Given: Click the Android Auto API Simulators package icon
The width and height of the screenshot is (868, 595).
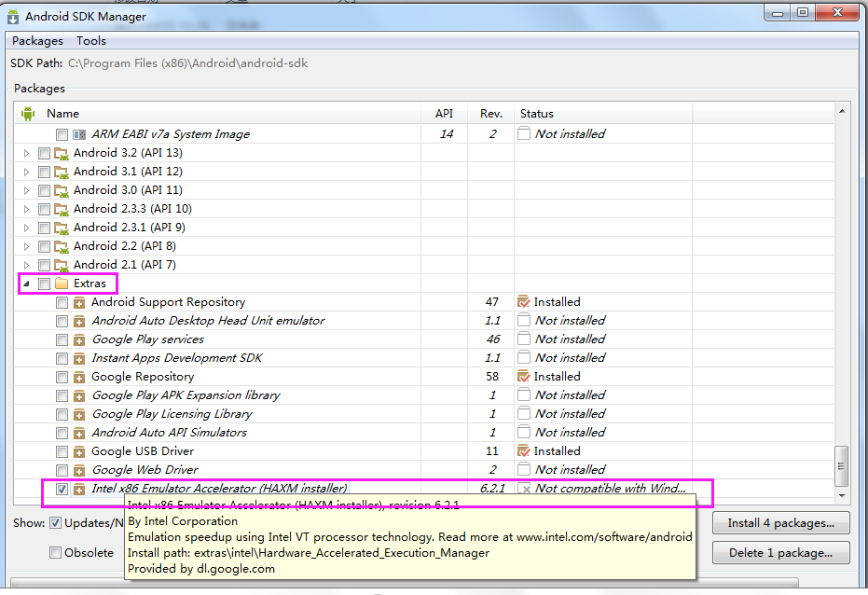Looking at the screenshot, I should coord(79,434).
